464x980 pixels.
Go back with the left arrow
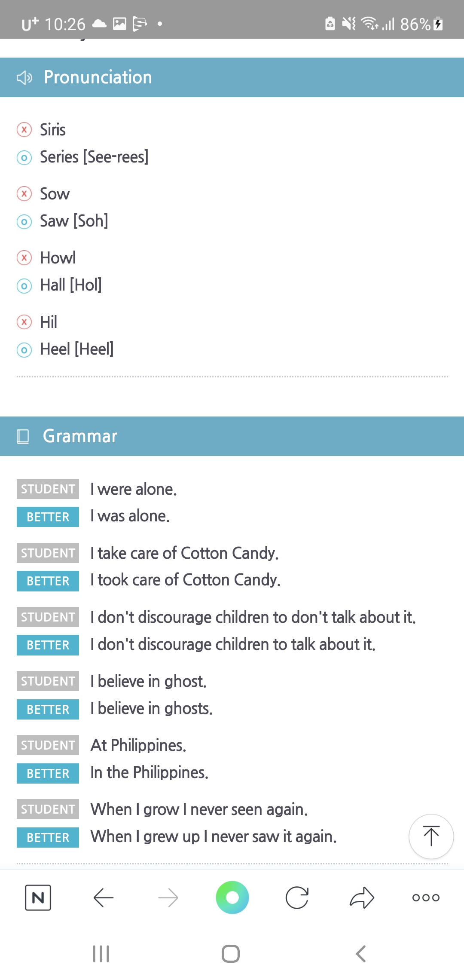click(103, 897)
